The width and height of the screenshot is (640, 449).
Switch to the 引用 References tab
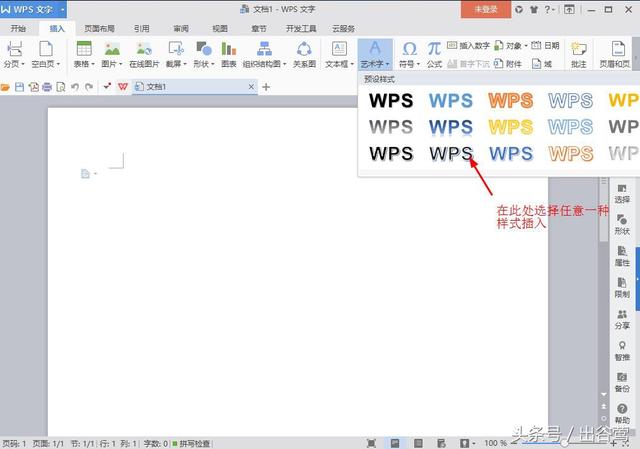click(x=141, y=29)
